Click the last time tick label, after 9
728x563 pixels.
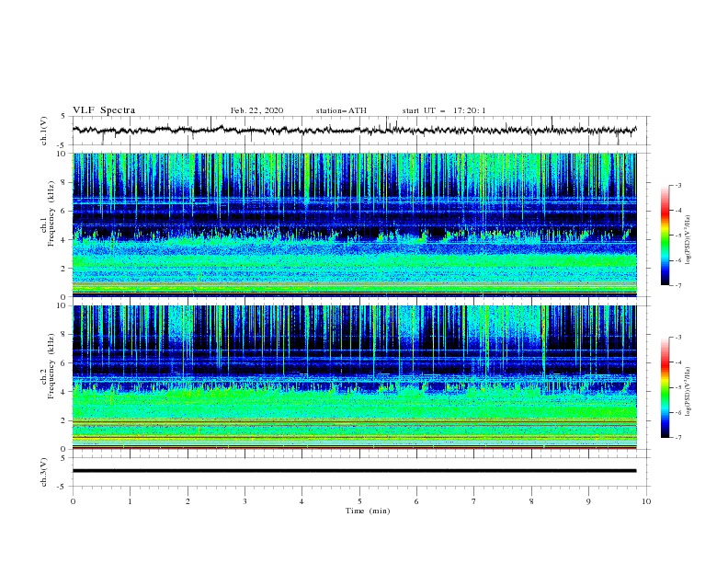click(x=646, y=501)
